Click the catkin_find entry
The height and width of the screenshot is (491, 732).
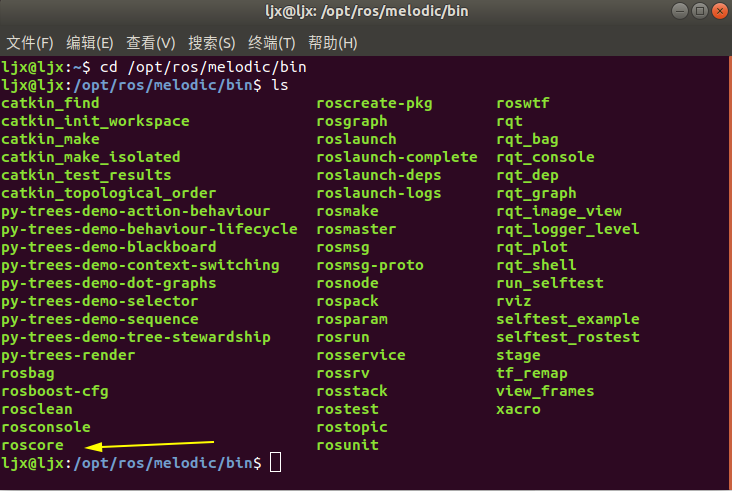click(x=50, y=103)
